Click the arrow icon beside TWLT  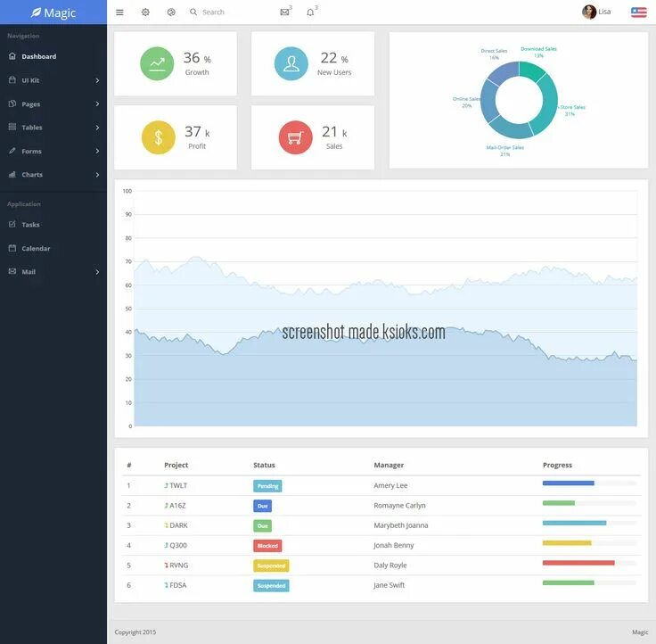click(166, 486)
